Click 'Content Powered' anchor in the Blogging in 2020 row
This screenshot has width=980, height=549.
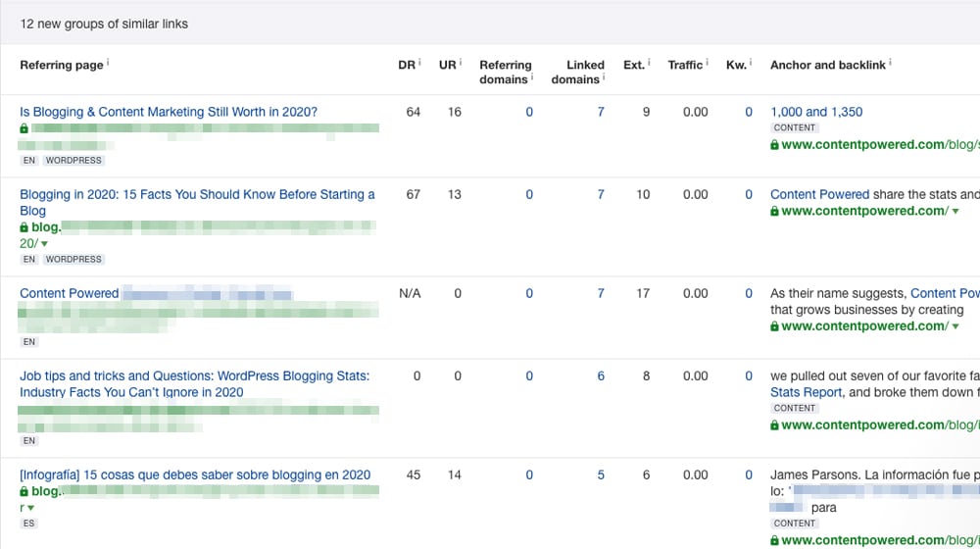pyautogui.click(x=819, y=194)
